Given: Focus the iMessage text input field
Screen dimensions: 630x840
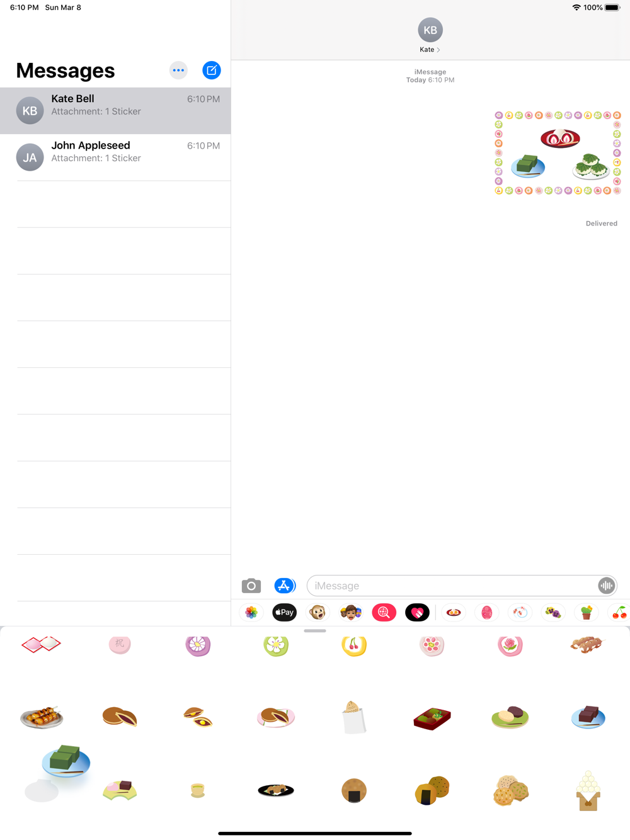Looking at the screenshot, I should 452,586.
